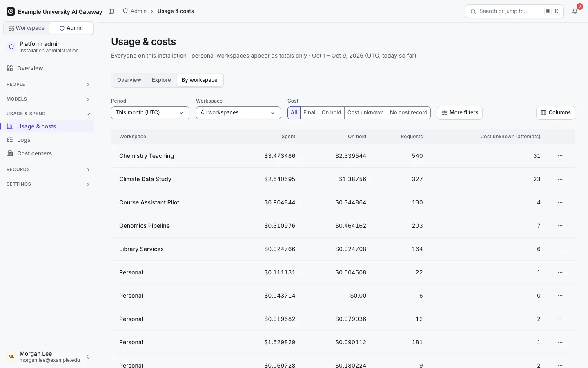Switch to the Explore tab
The width and height of the screenshot is (588, 368).
click(161, 80)
